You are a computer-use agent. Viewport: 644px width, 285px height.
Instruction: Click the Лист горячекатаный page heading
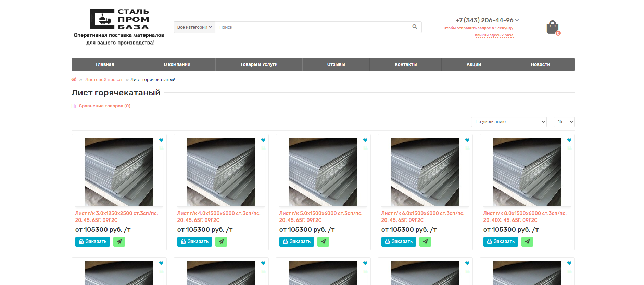116,93
